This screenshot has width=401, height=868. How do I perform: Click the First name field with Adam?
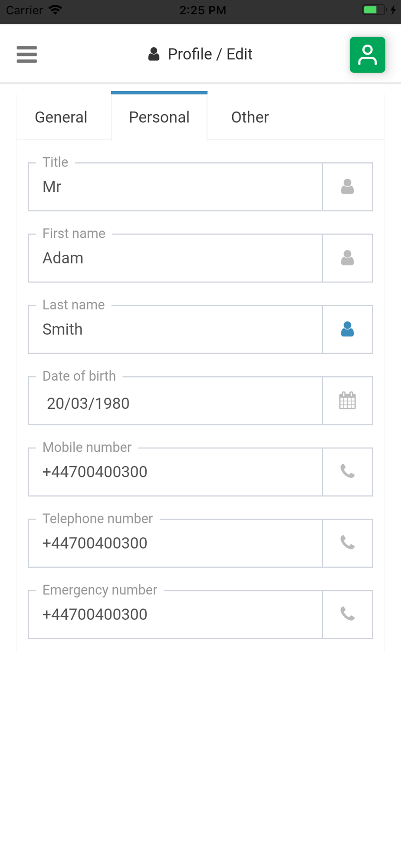(175, 258)
